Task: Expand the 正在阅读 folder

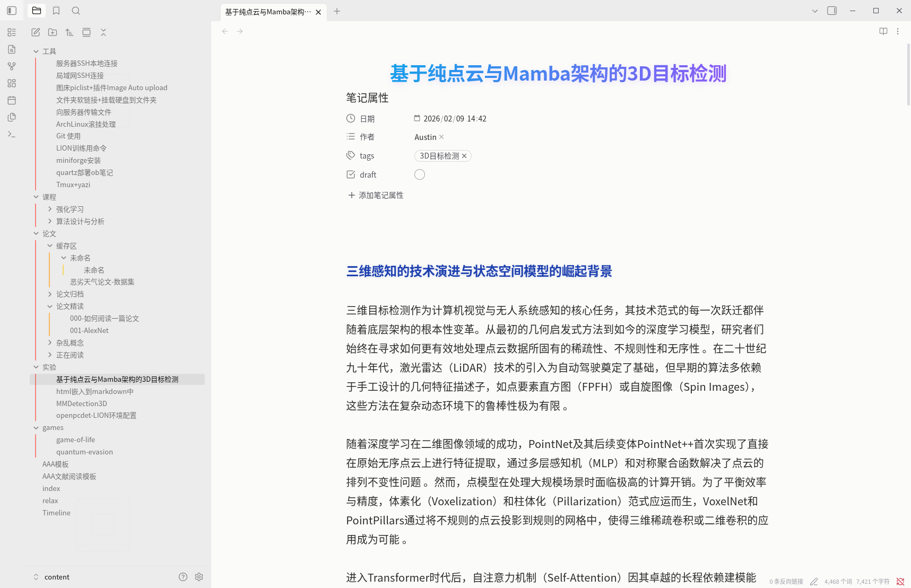Action: coord(50,355)
